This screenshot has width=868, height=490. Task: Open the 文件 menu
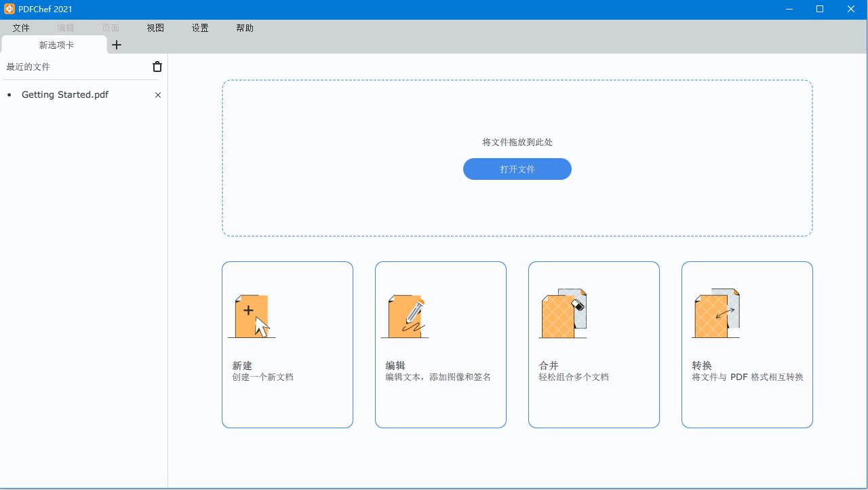[21, 28]
